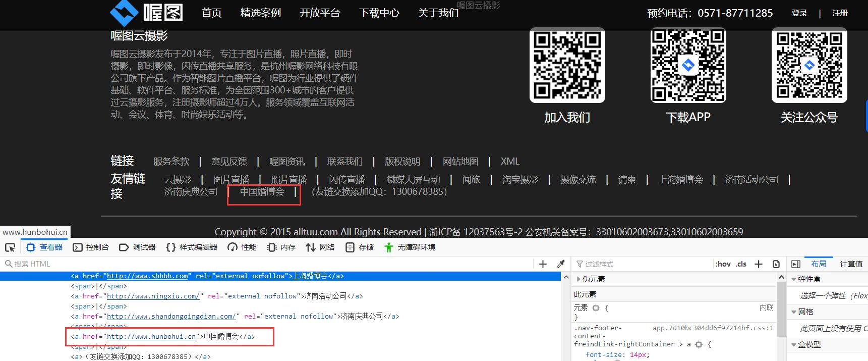Open the 调试器 debugger tab
The width and height of the screenshot is (868, 361).
point(137,247)
